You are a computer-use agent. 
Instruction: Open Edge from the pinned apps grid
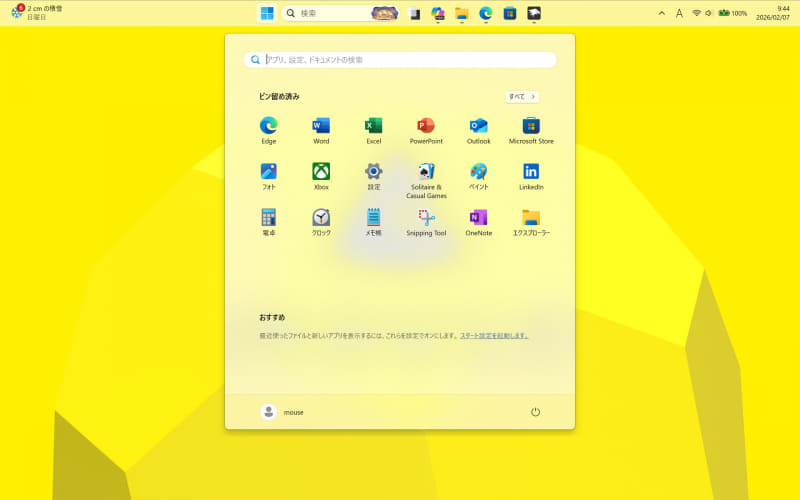point(268,131)
